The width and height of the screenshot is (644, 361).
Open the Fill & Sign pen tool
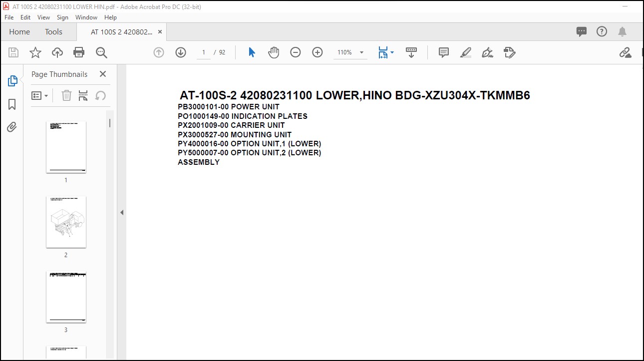coord(487,52)
